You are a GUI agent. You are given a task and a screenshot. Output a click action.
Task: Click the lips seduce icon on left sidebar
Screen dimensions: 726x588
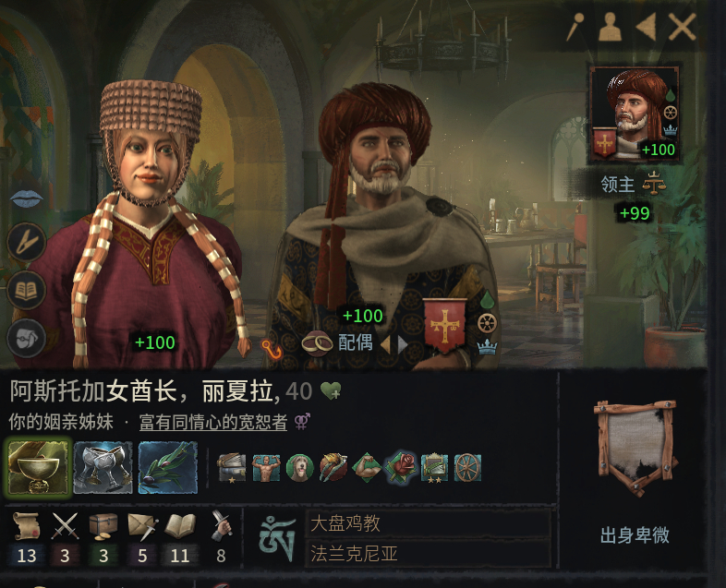point(27,198)
